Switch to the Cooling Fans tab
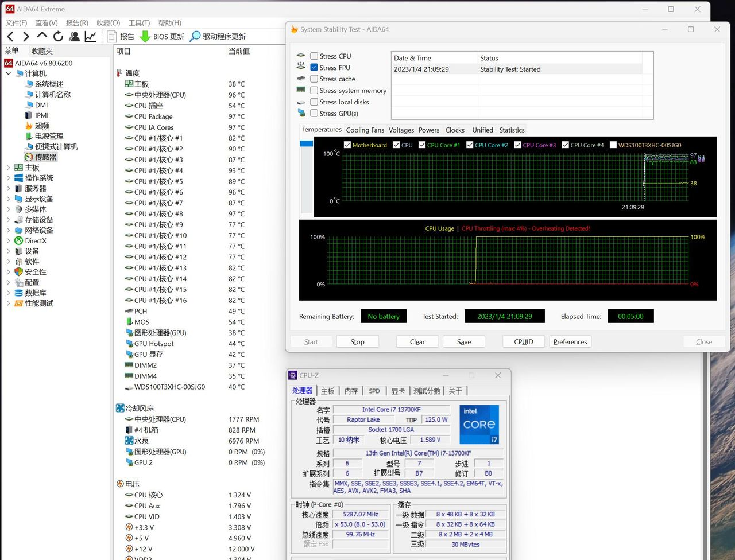Screen dimensions: 735x560 click(x=365, y=130)
